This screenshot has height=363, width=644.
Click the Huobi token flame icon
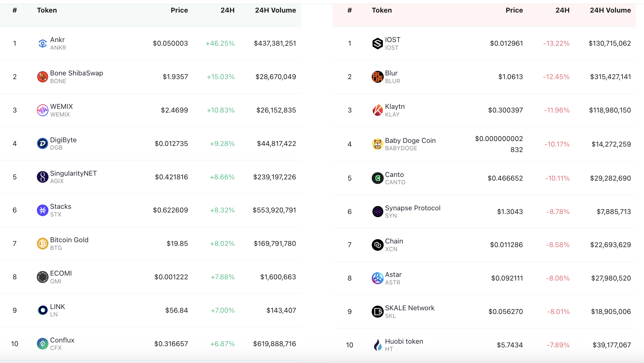378,345
